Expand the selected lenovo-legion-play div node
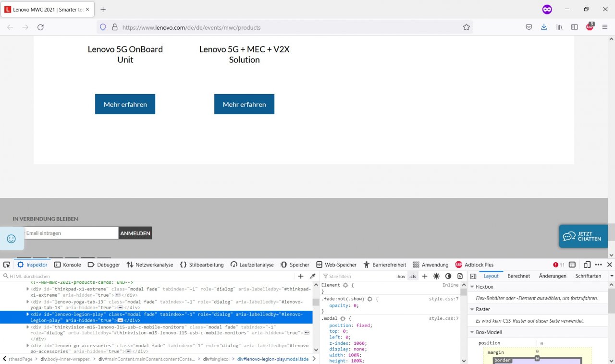 click(28, 314)
